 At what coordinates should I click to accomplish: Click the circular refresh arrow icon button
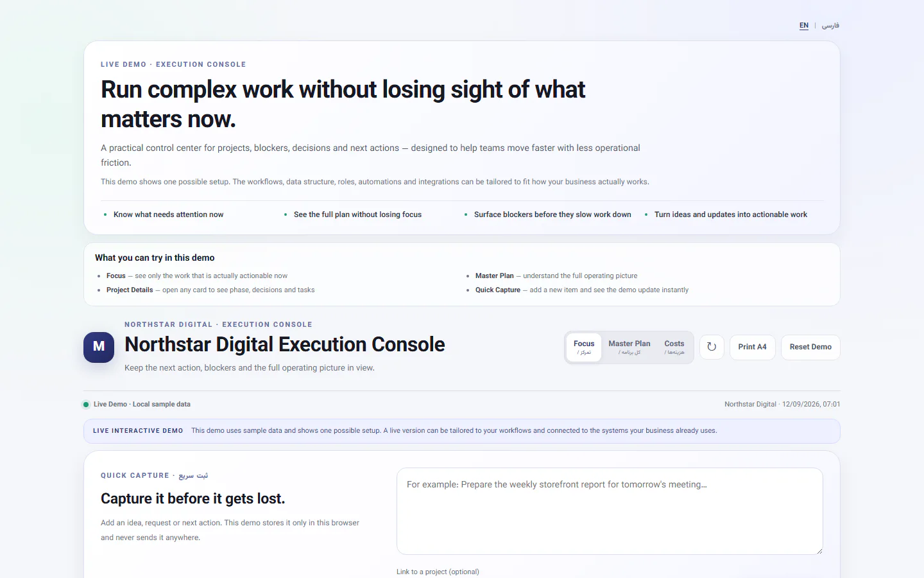click(x=712, y=347)
